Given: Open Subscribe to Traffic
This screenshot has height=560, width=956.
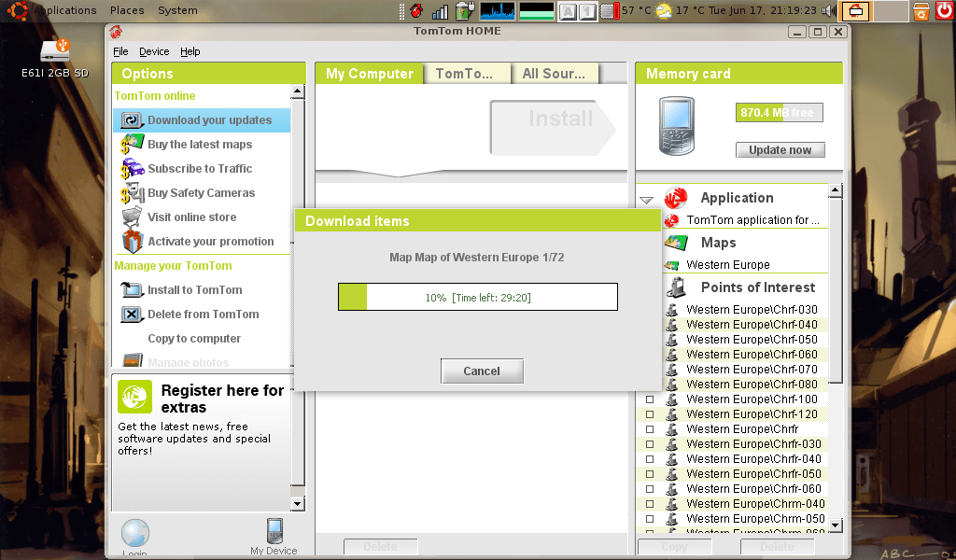Looking at the screenshot, I should [132, 168].
